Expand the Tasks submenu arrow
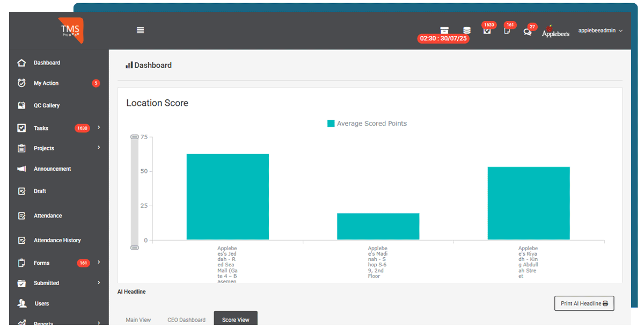 99,128
